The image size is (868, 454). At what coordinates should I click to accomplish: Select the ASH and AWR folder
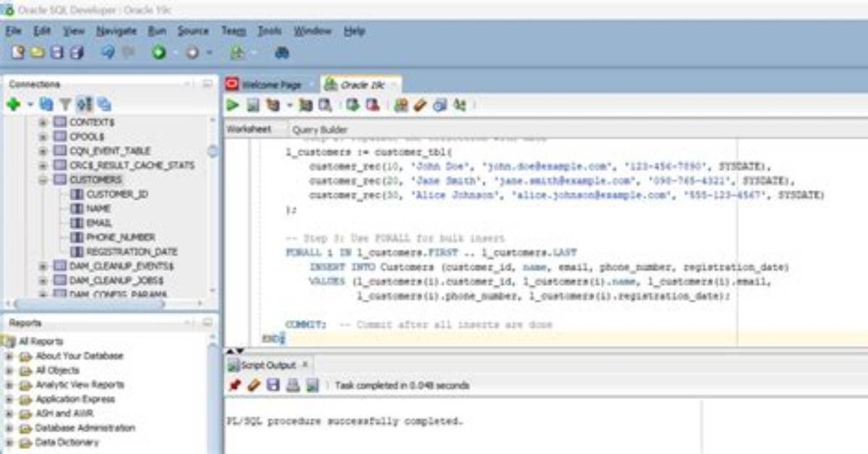click(64, 413)
